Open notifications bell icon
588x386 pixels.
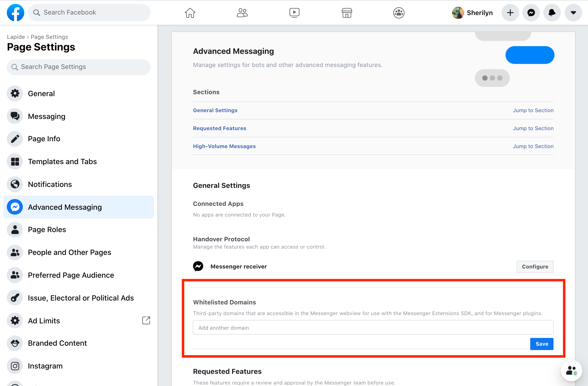point(552,13)
